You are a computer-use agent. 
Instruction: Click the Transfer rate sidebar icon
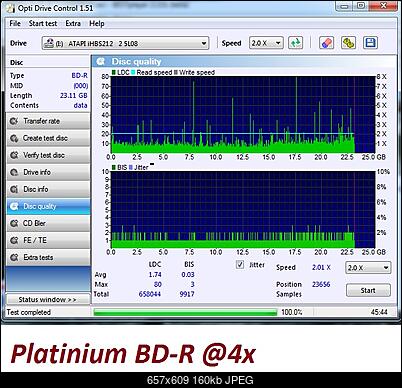14,121
